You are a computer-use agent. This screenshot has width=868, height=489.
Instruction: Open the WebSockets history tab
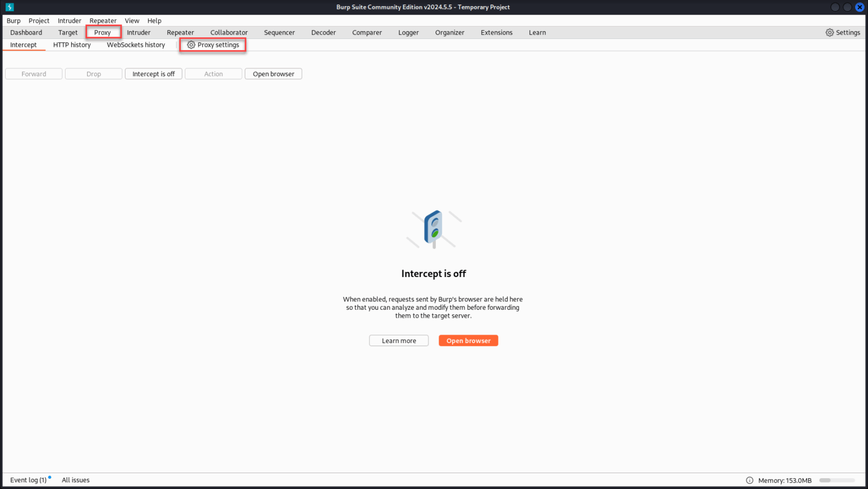(x=136, y=45)
